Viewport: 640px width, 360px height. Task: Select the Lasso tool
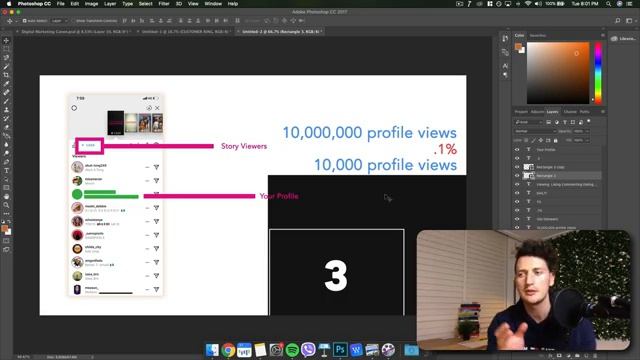pyautogui.click(x=6, y=58)
